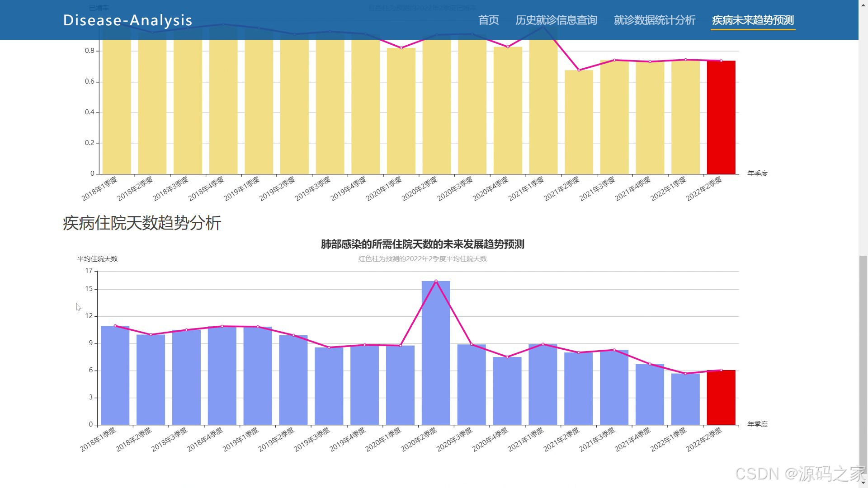Select 疾病未来趋势预测 navigation tab
Viewport: 868px width, 488px height.
tap(753, 20)
